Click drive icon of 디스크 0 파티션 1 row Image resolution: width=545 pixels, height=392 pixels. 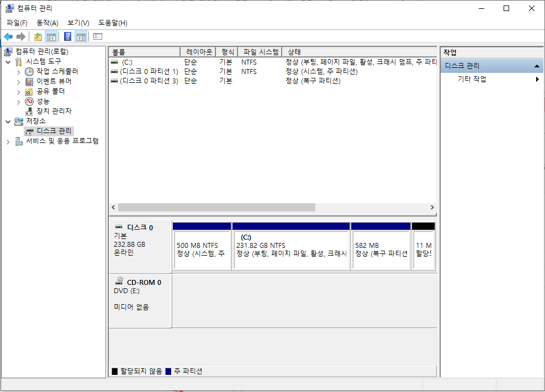pyautogui.click(x=114, y=72)
